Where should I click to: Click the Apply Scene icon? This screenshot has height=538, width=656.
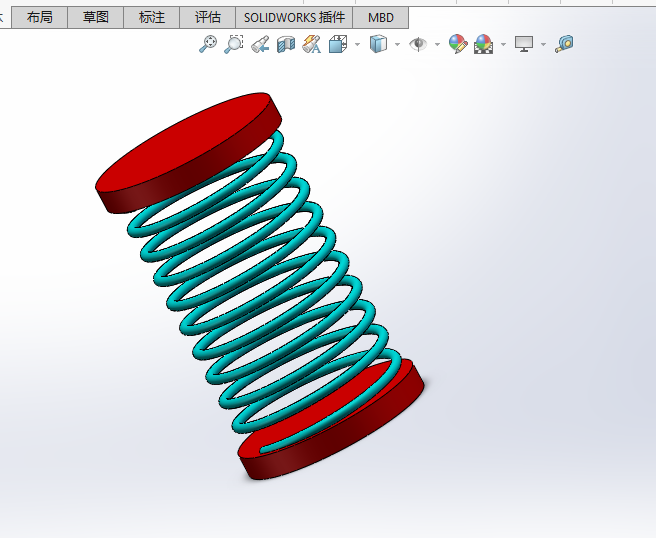[484, 44]
